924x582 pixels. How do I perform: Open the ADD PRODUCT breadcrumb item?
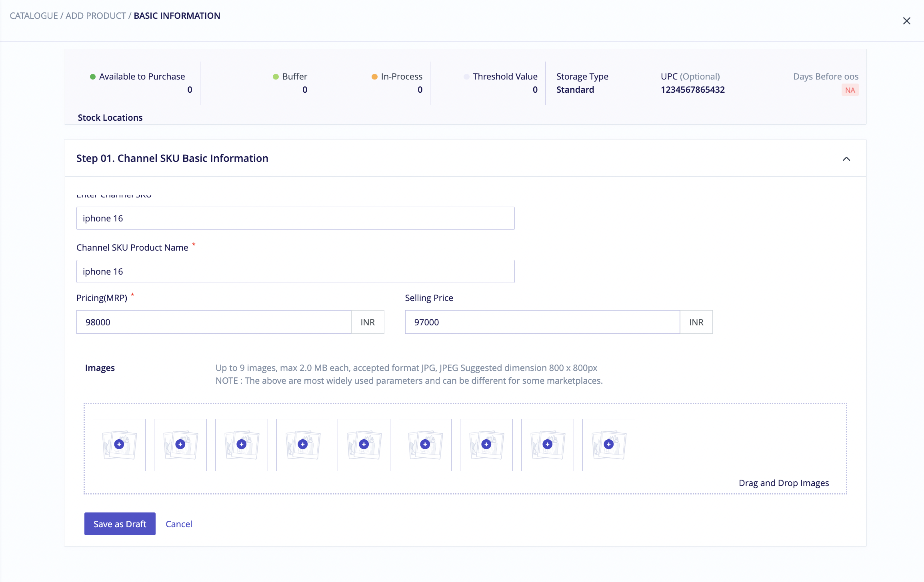[96, 16]
